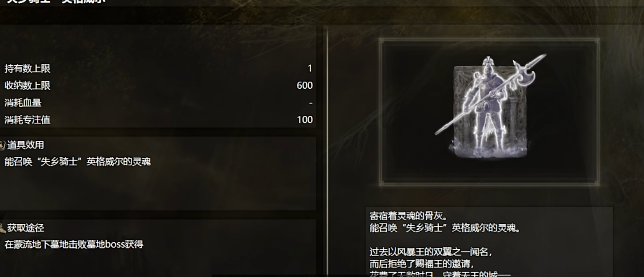The image size is (644, 277).
Task: Select the 寄宿着灵魂的骨灰 description line
Action: tap(409, 216)
